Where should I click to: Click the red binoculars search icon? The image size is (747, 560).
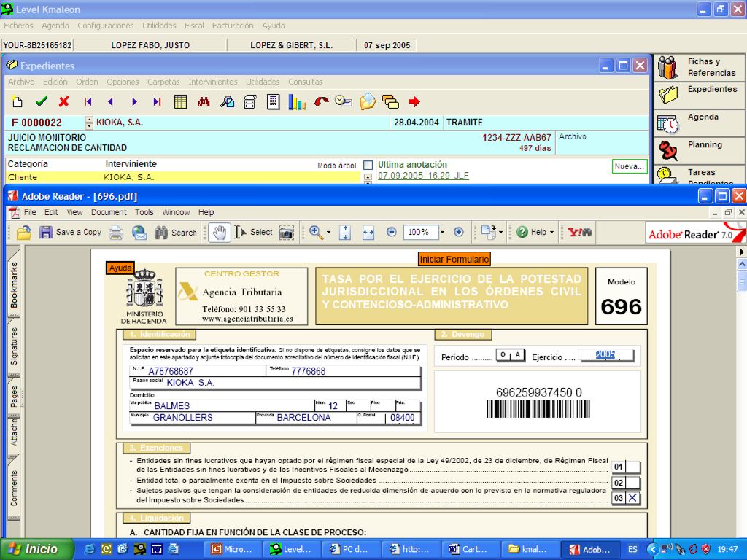tap(204, 102)
